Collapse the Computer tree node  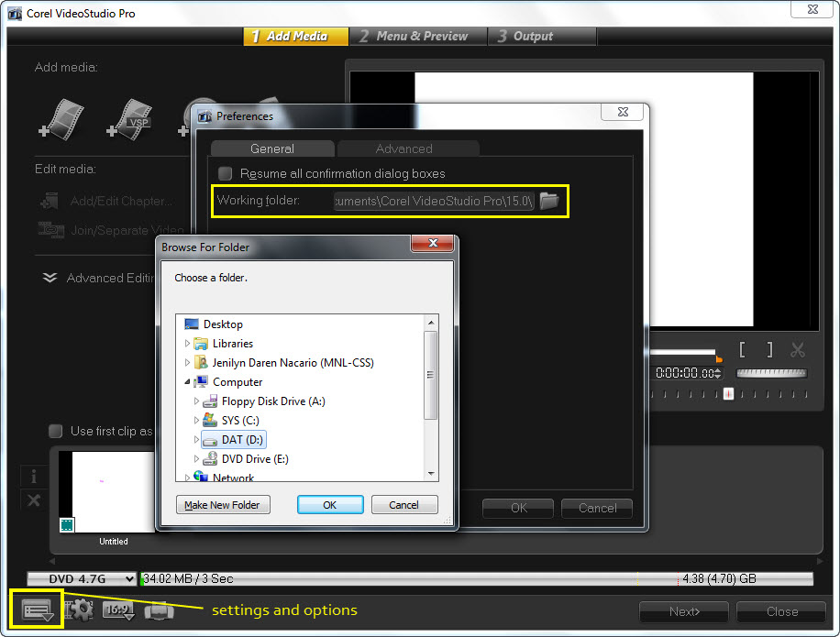[187, 381]
